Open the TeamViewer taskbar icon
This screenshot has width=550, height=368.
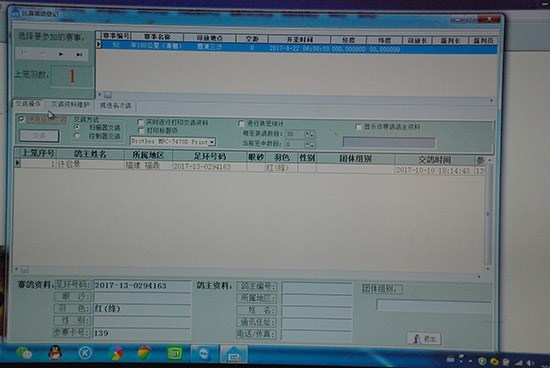point(204,353)
